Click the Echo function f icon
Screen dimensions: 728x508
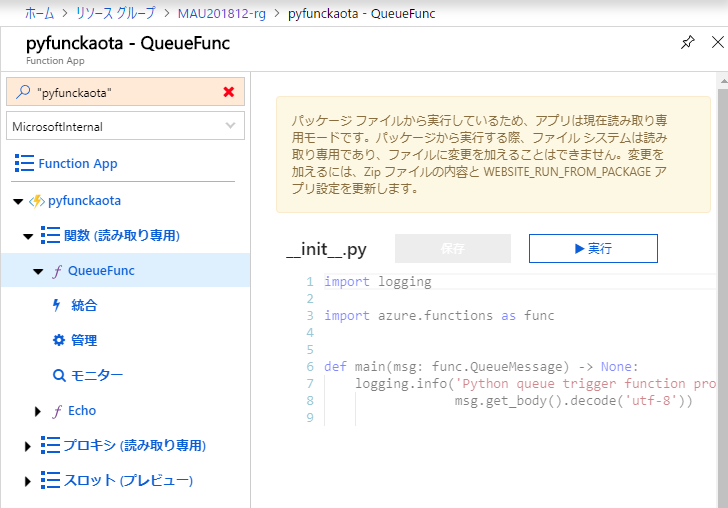[57, 411]
